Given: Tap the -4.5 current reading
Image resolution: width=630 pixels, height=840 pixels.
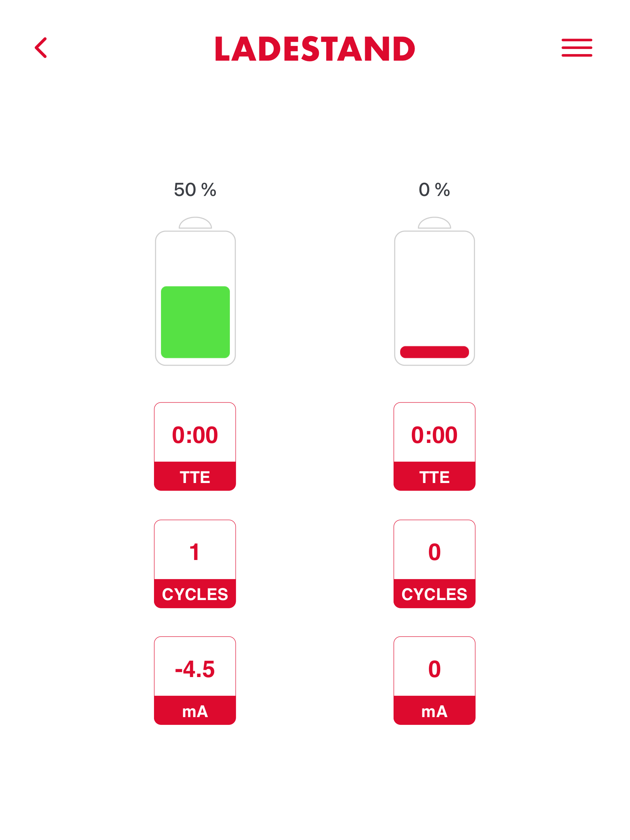Looking at the screenshot, I should [x=195, y=669].
